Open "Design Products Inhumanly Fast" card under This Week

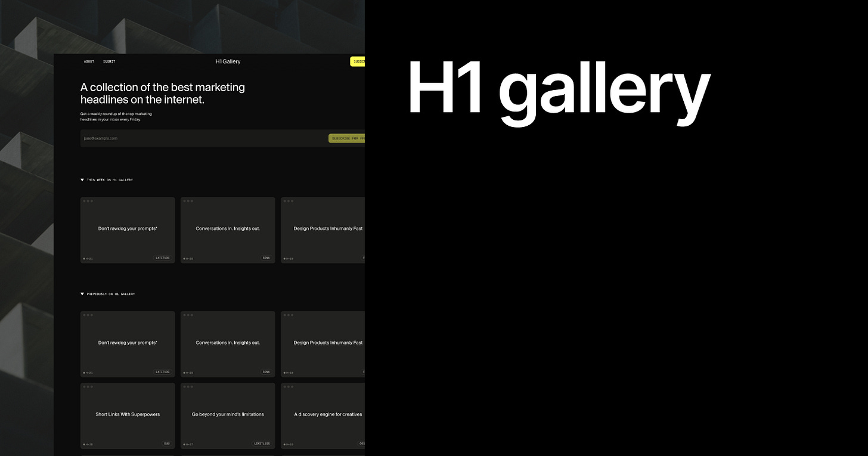click(x=323, y=230)
